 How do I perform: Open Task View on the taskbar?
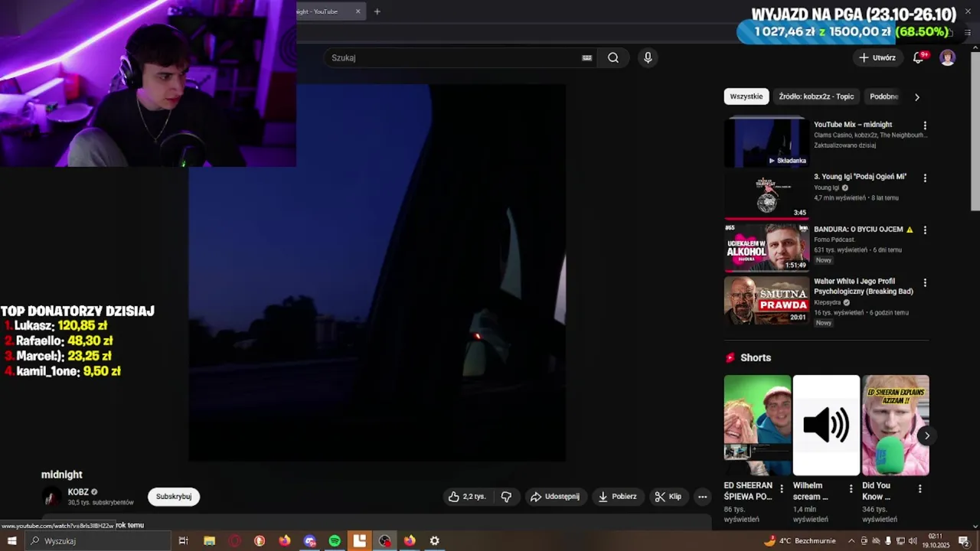pyautogui.click(x=184, y=541)
